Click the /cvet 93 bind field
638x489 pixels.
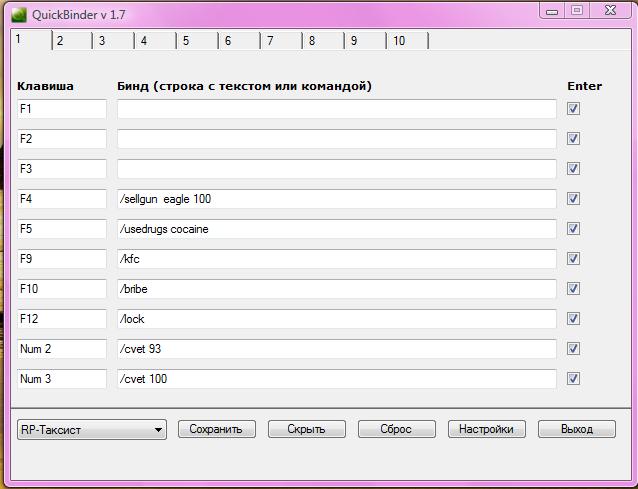coord(337,349)
